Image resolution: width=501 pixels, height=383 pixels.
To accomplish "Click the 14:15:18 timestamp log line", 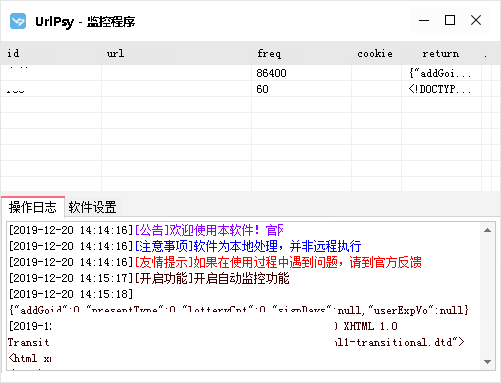I will tap(71, 294).
